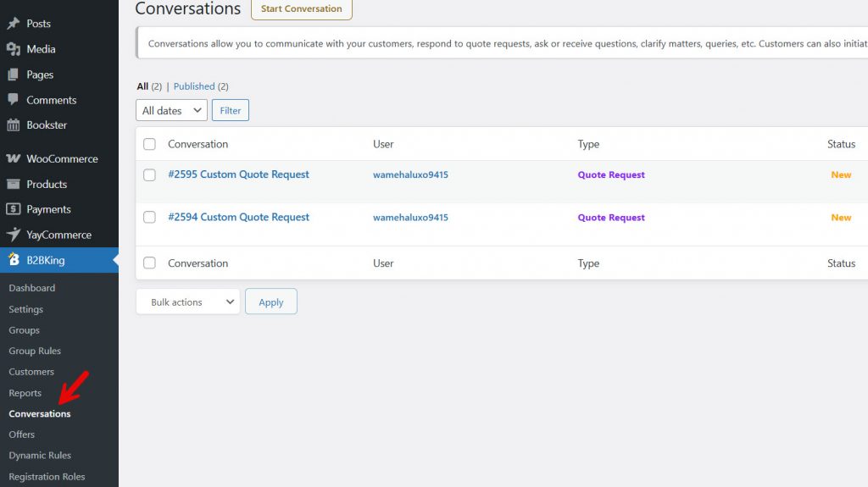Click the Pages icon in sidebar
The width and height of the screenshot is (868, 487).
14,75
